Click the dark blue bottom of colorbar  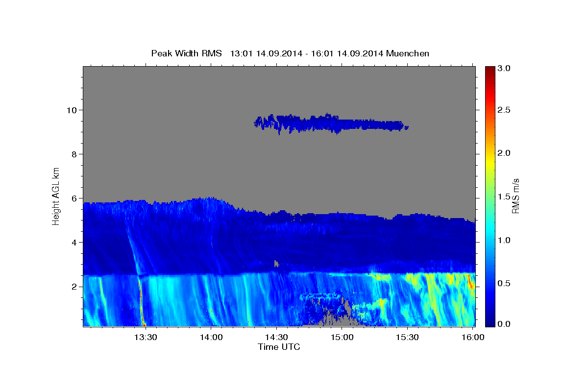[490, 322]
